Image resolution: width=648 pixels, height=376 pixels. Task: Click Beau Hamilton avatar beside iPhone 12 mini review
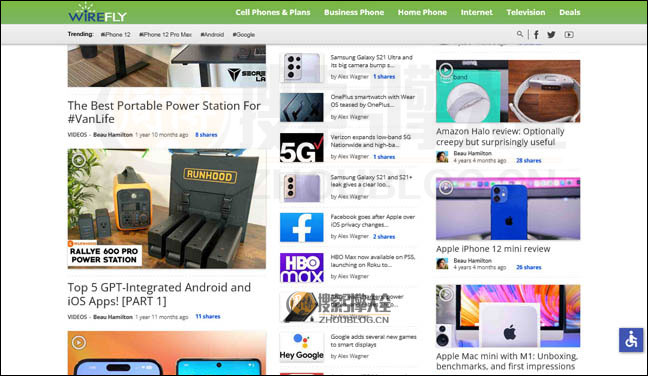[x=442, y=264]
